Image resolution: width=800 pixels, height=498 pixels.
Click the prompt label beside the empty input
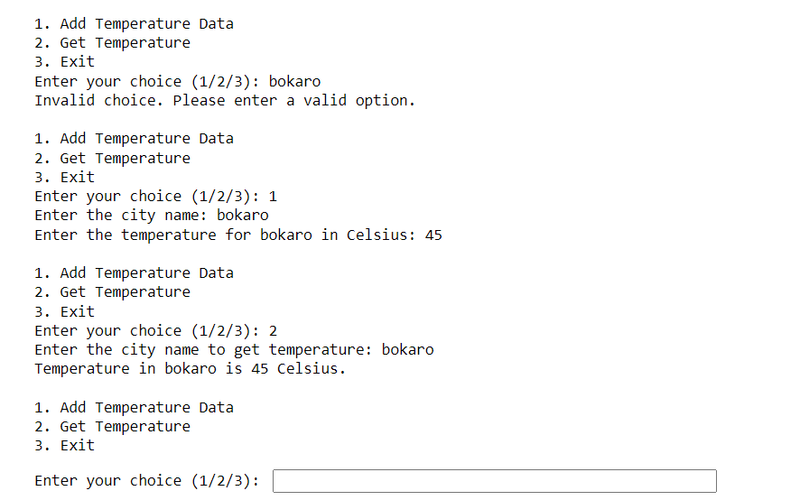click(x=147, y=481)
